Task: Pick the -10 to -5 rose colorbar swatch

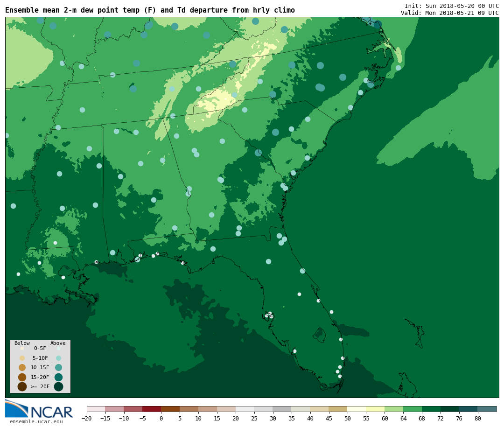Action: click(133, 409)
